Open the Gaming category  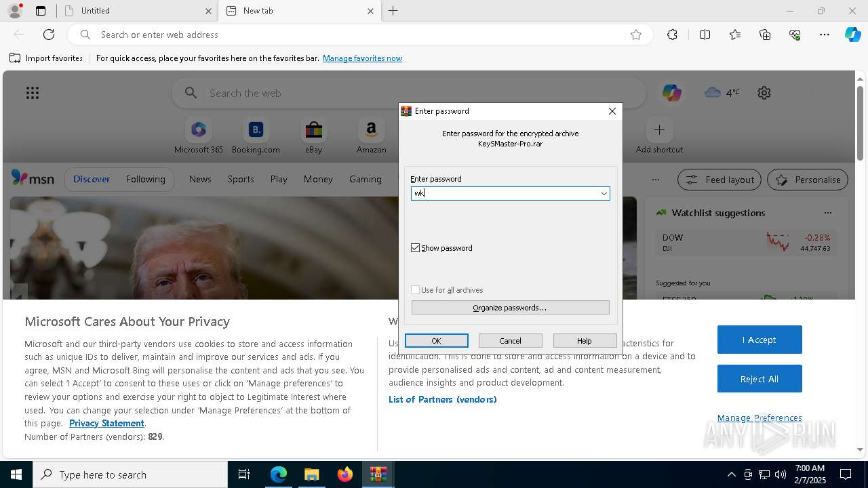(366, 179)
